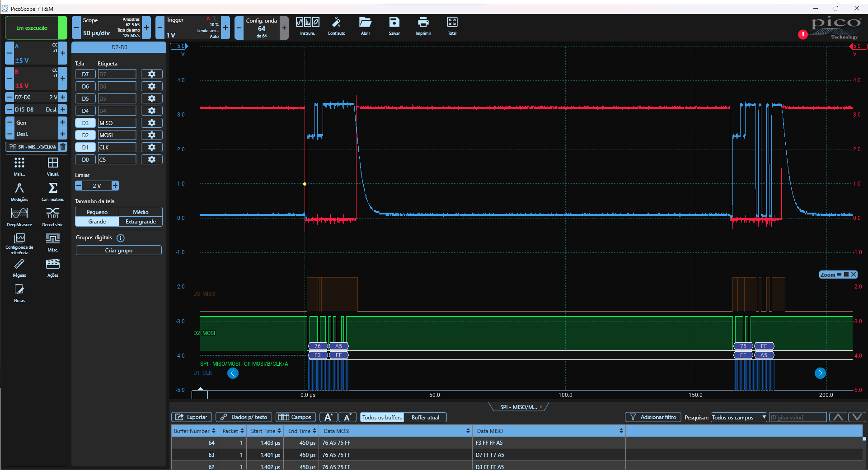Select Pequeno screen size
This screenshot has width=868, height=470.
point(97,212)
